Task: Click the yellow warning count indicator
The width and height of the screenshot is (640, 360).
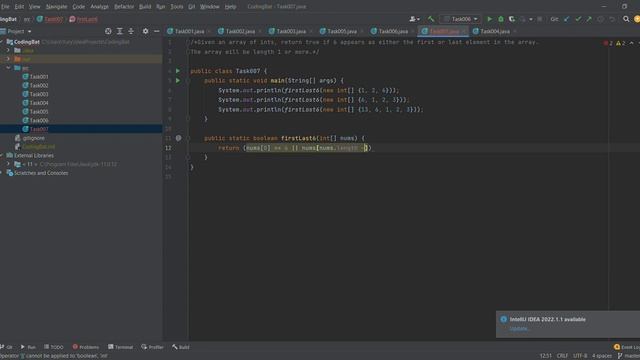Action: (620, 43)
